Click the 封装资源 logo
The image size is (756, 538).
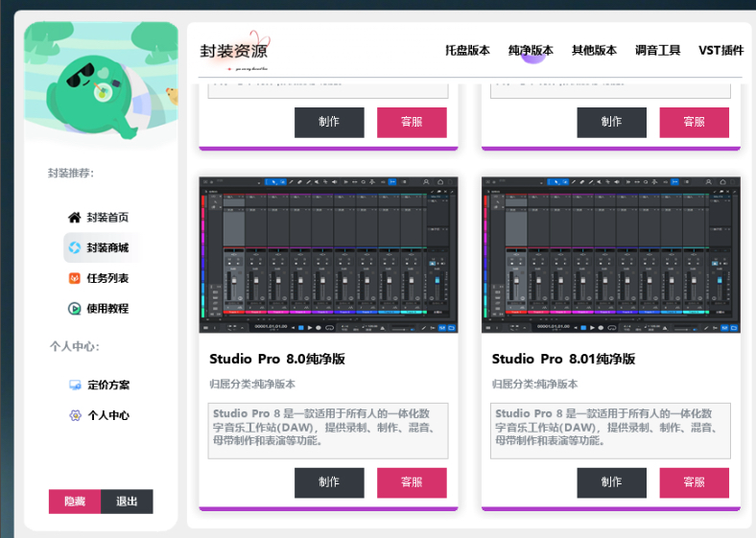tap(235, 52)
